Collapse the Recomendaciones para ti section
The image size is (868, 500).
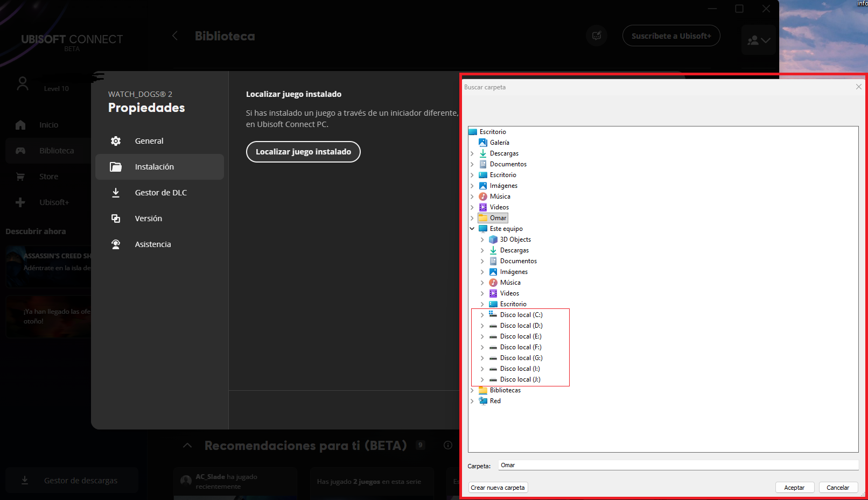pos(187,446)
